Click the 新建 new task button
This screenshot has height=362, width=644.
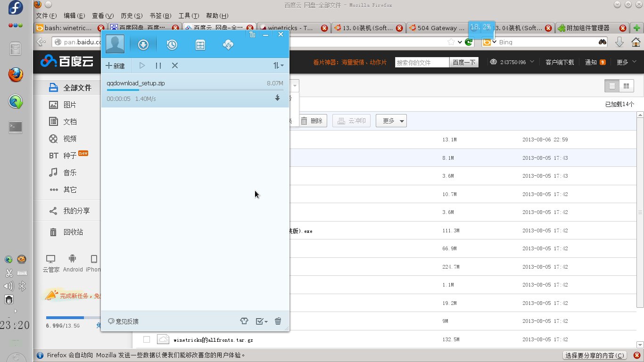click(115, 66)
